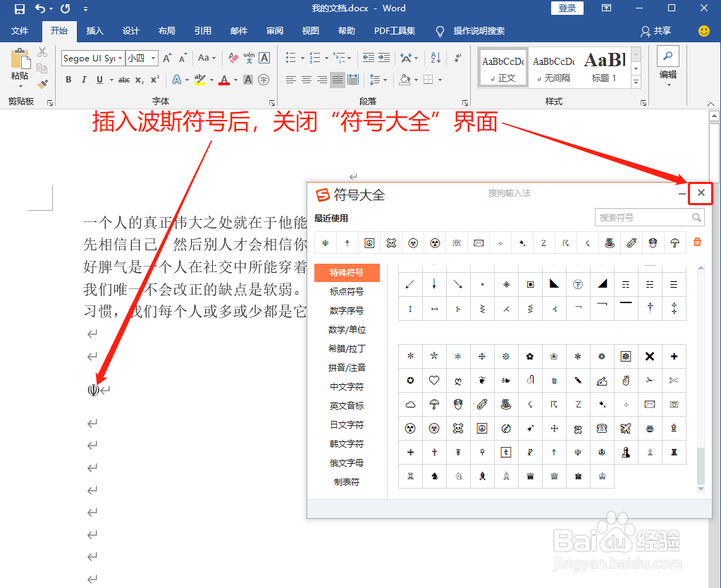The height and width of the screenshot is (588, 721).
Task: Increase font size with grow icon
Action: 167,58
